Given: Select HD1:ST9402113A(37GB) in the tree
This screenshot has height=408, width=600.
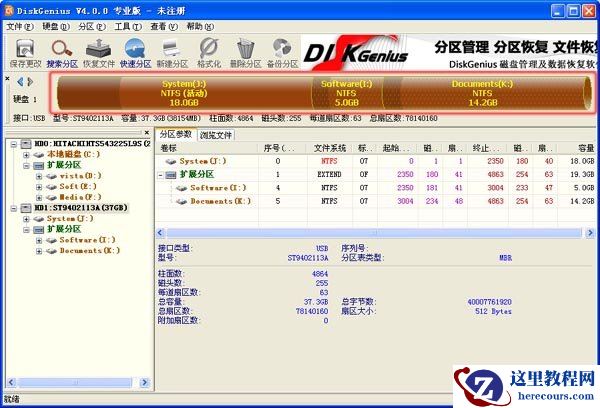Looking at the screenshot, I should pyautogui.click(x=81, y=208).
